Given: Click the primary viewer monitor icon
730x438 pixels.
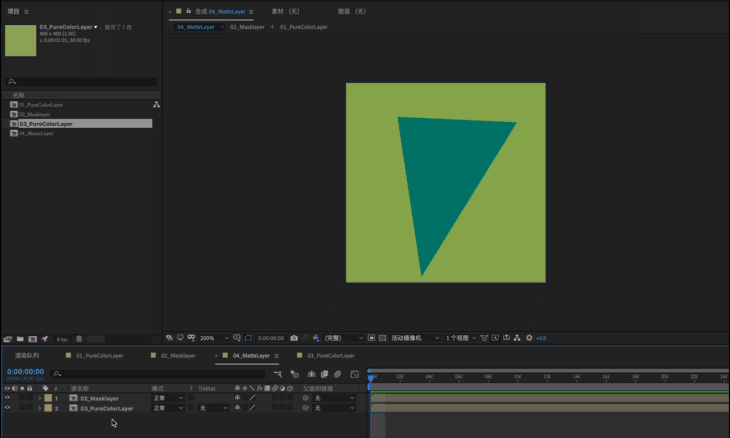Looking at the screenshot, I should pyautogui.click(x=180, y=338).
